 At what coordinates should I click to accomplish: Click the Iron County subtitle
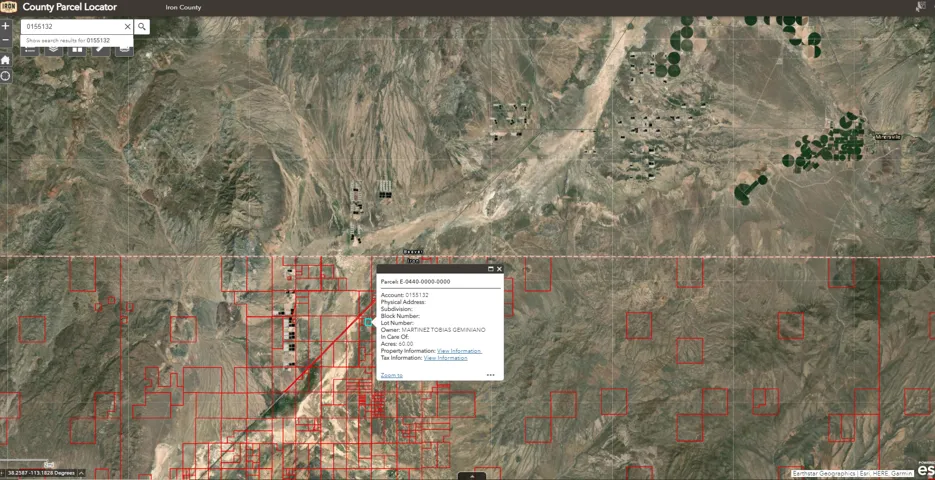[x=183, y=8]
